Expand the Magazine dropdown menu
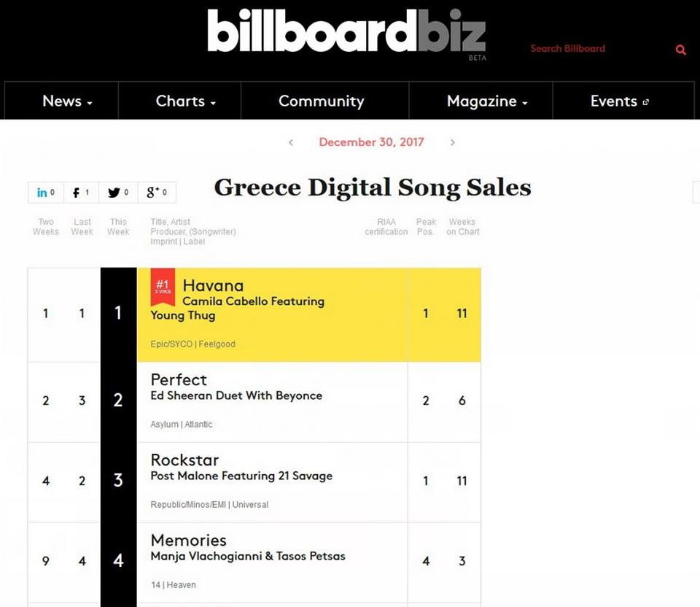 click(x=481, y=101)
